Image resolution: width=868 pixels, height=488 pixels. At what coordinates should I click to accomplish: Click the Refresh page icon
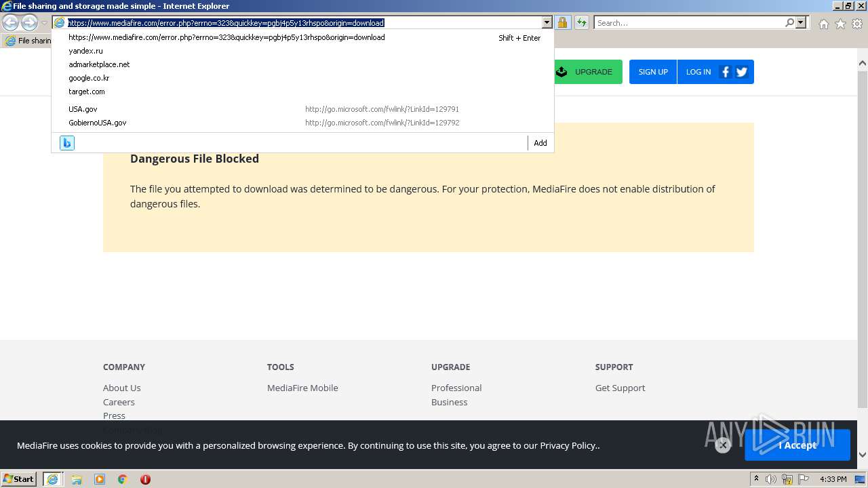(581, 23)
